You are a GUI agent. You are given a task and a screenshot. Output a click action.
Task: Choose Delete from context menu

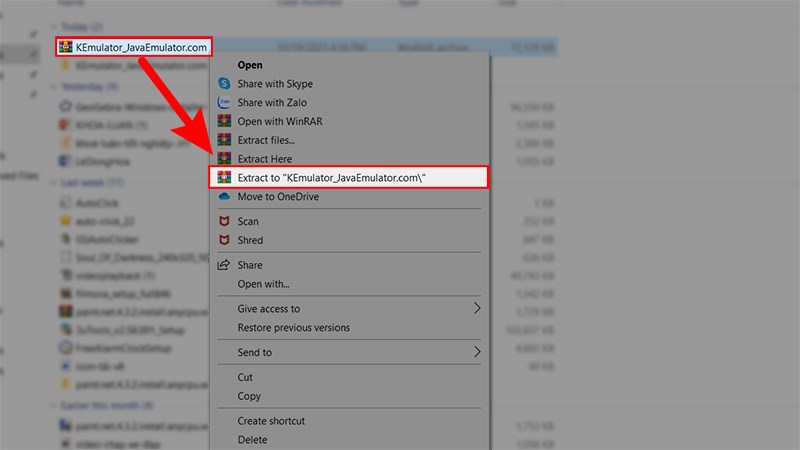252,440
